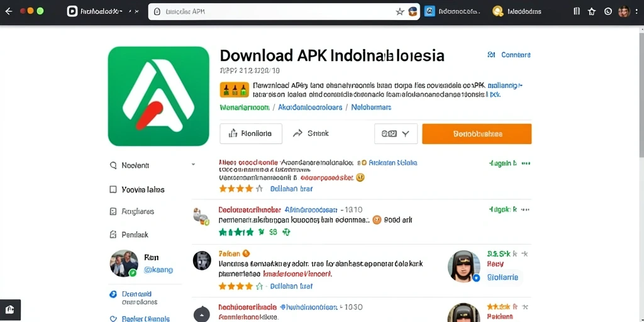Switch to the tab with yellow icon
The height and width of the screenshot is (322, 644).
(517, 11)
